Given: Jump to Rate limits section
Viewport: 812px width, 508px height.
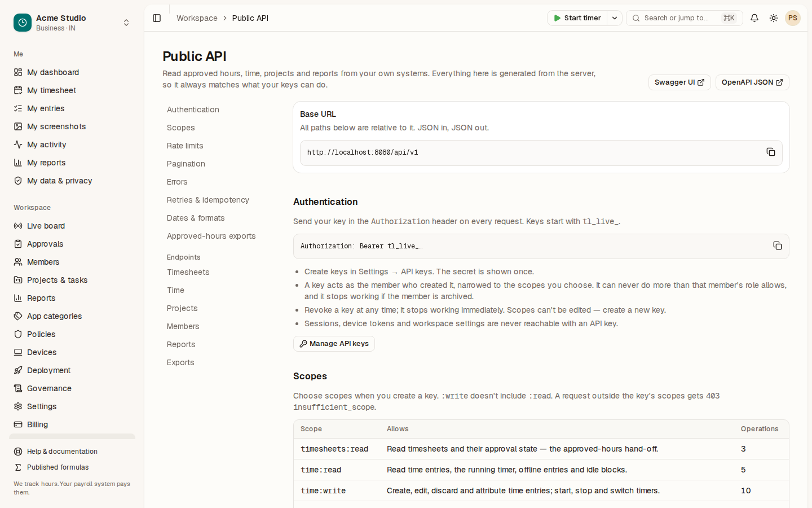Looking at the screenshot, I should [x=185, y=146].
